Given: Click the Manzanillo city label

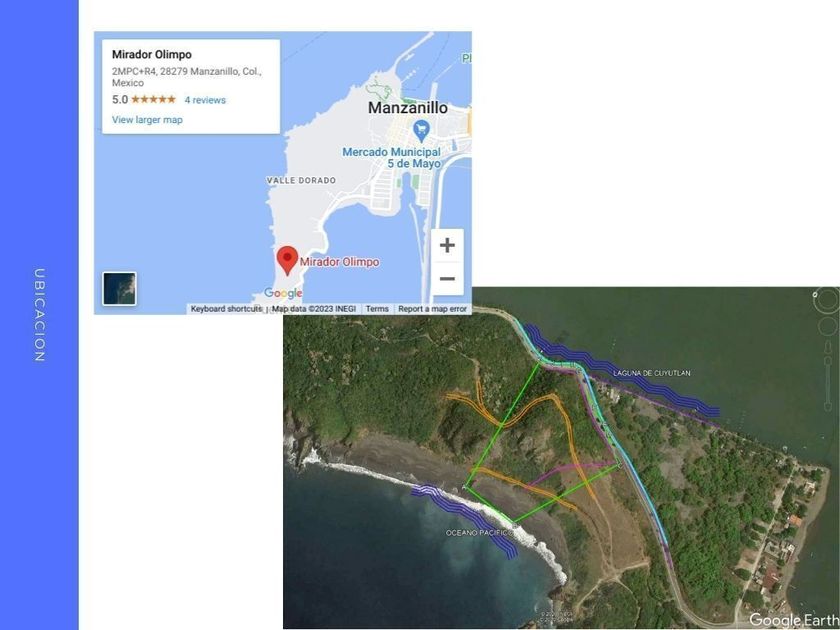Looking at the screenshot, I should coord(408,108).
